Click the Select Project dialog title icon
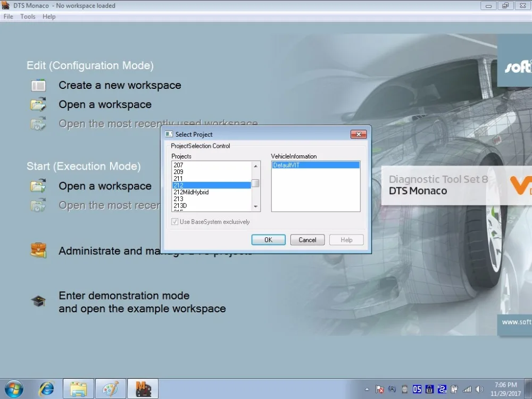Screen dimensions: 532x399 (x=169, y=135)
